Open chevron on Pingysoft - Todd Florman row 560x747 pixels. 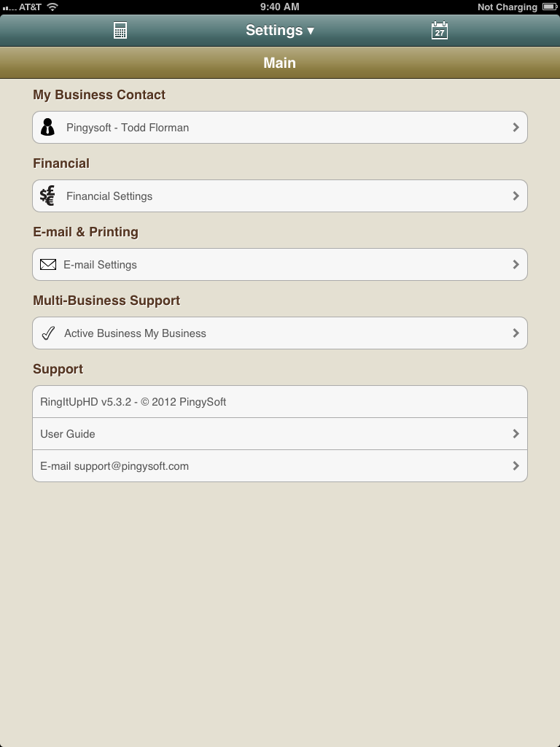click(x=516, y=127)
